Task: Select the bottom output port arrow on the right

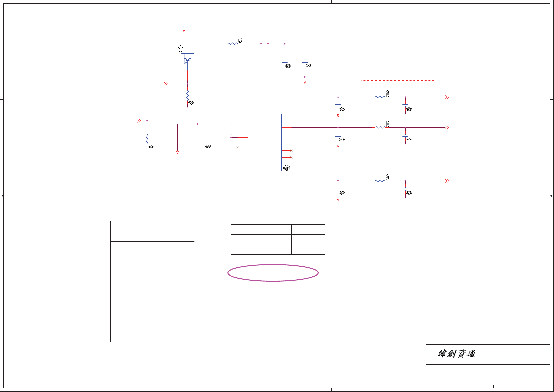Action: coord(447,181)
